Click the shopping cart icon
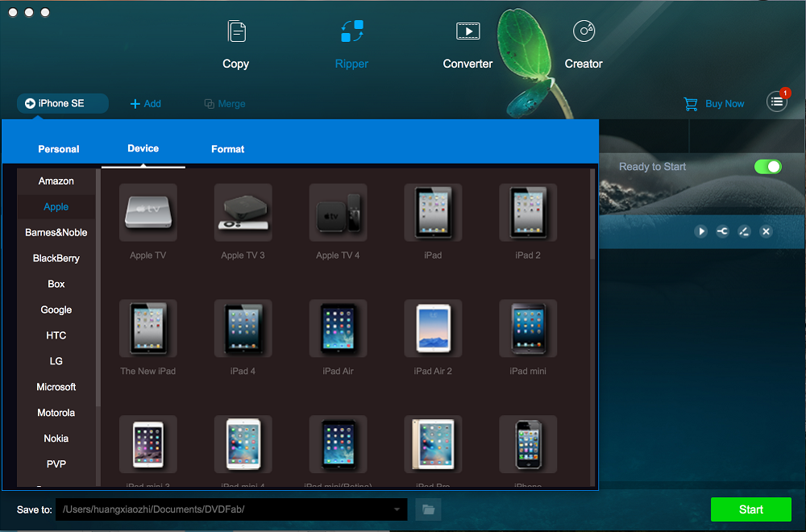The width and height of the screenshot is (806, 532). tap(691, 104)
